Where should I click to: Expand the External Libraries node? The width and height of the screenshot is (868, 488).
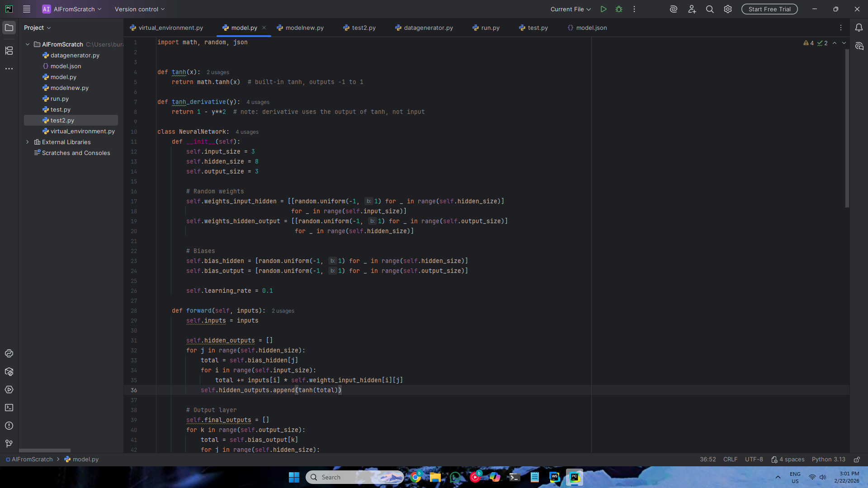[x=28, y=142]
